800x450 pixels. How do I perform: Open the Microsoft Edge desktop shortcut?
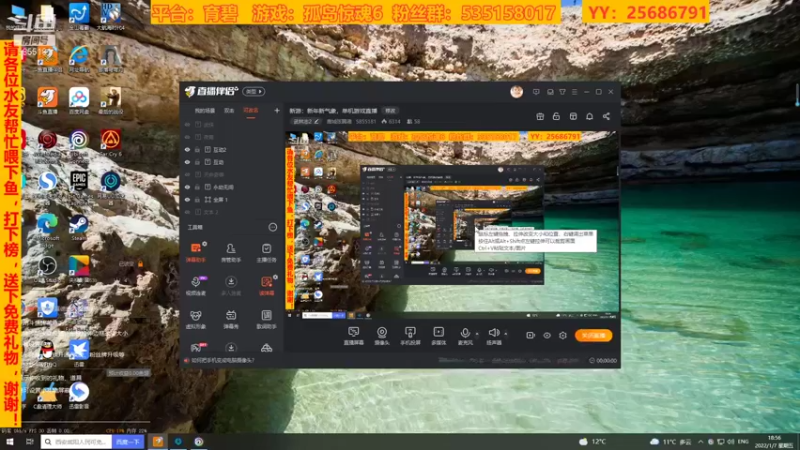tap(47, 228)
